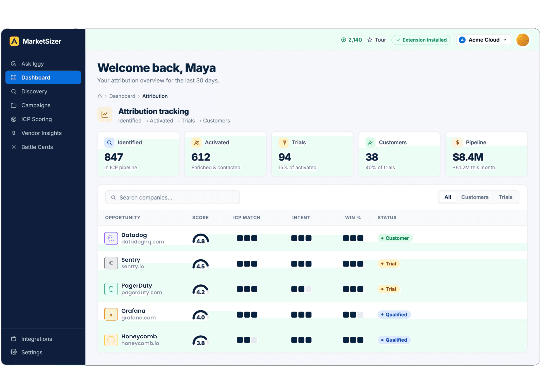Click the Grafana company logo

111,314
